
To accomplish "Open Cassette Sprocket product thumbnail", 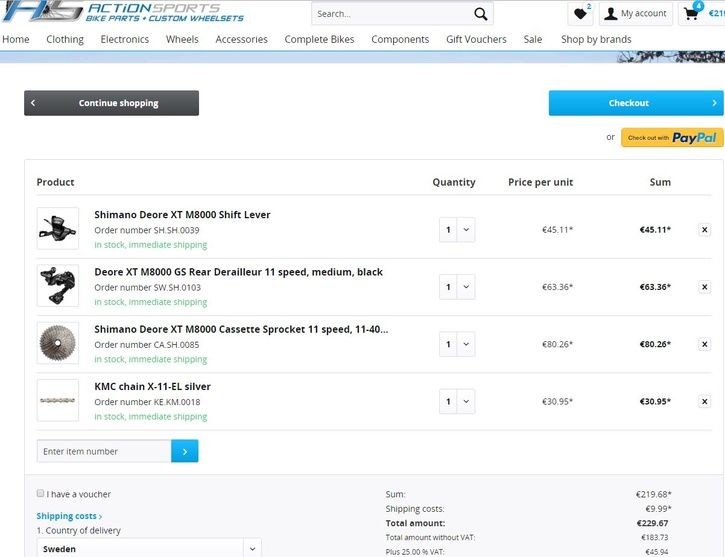I will click(58, 343).
